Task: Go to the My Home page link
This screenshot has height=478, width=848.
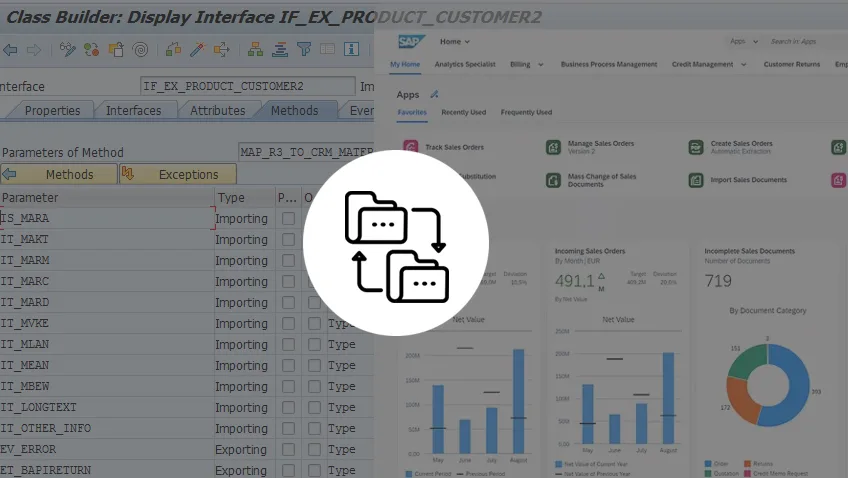Action: tap(405, 64)
